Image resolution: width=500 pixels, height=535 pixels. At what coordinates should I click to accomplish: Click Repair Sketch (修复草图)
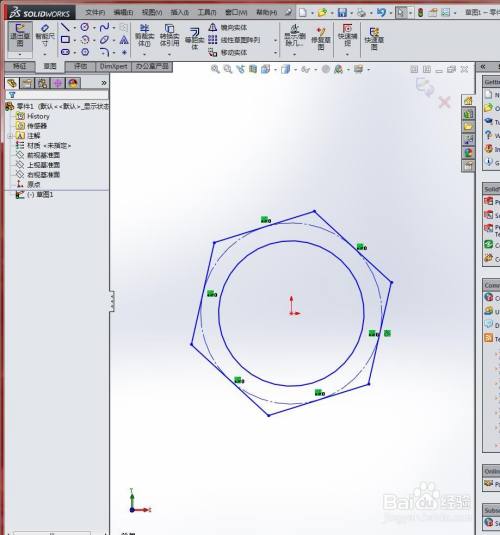(320, 38)
